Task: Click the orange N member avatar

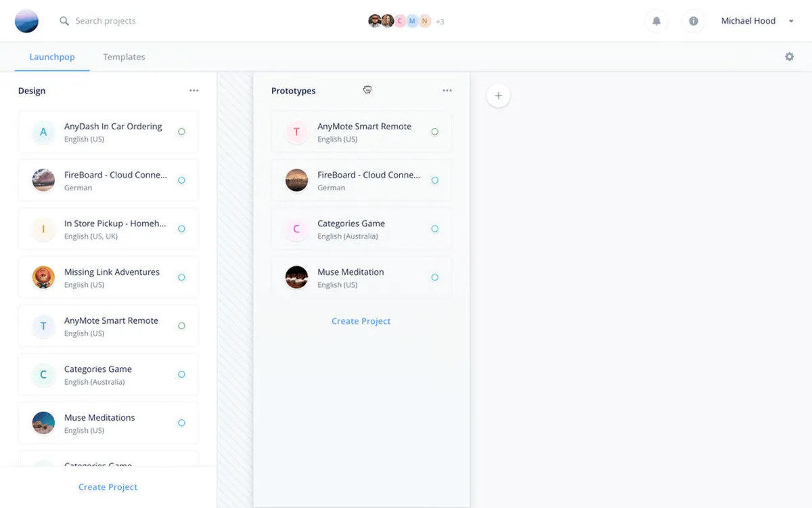Action: coord(424,21)
